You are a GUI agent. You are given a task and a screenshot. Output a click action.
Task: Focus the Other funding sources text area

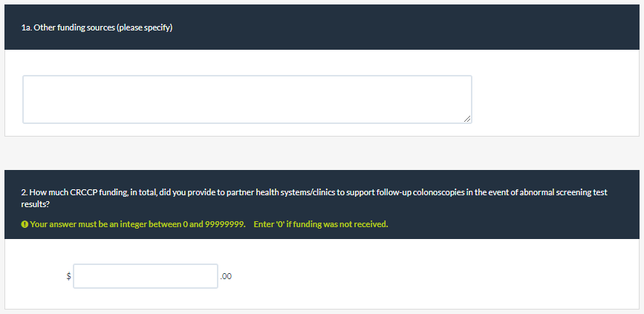[x=247, y=99]
